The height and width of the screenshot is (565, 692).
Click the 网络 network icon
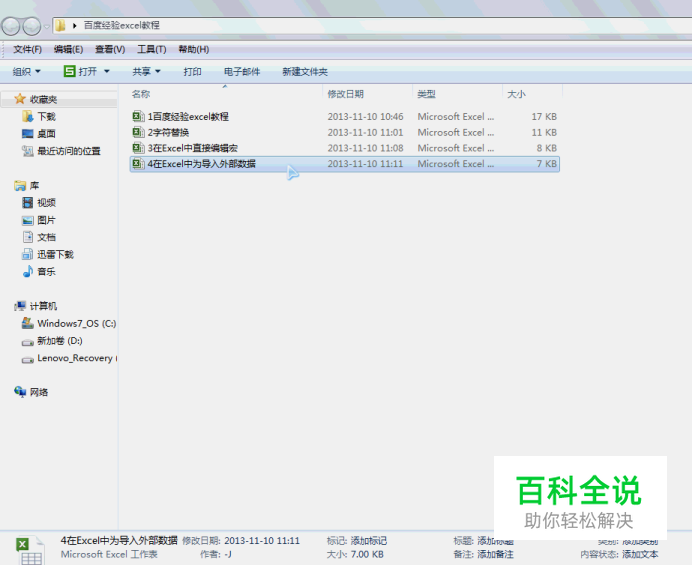point(20,392)
